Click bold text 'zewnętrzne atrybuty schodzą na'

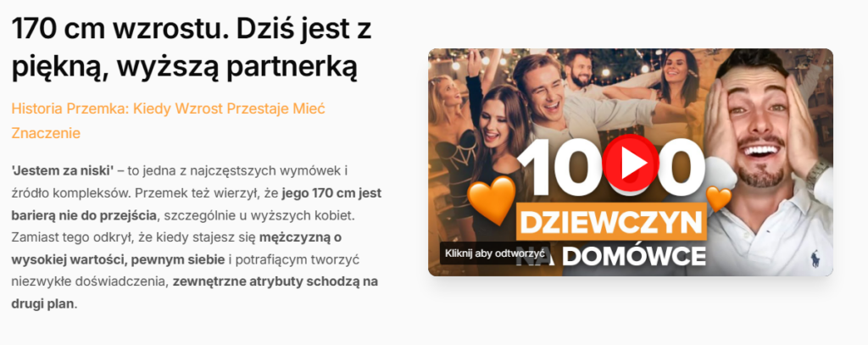[275, 281]
